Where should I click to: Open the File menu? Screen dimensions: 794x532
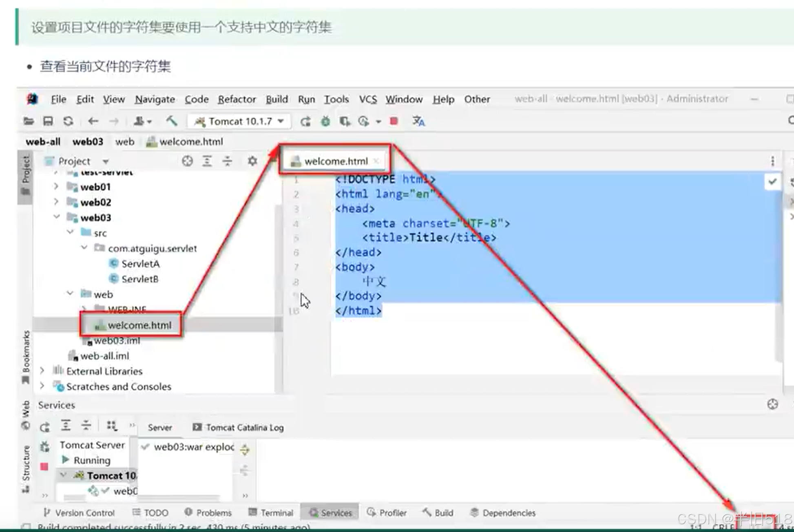[58, 99]
